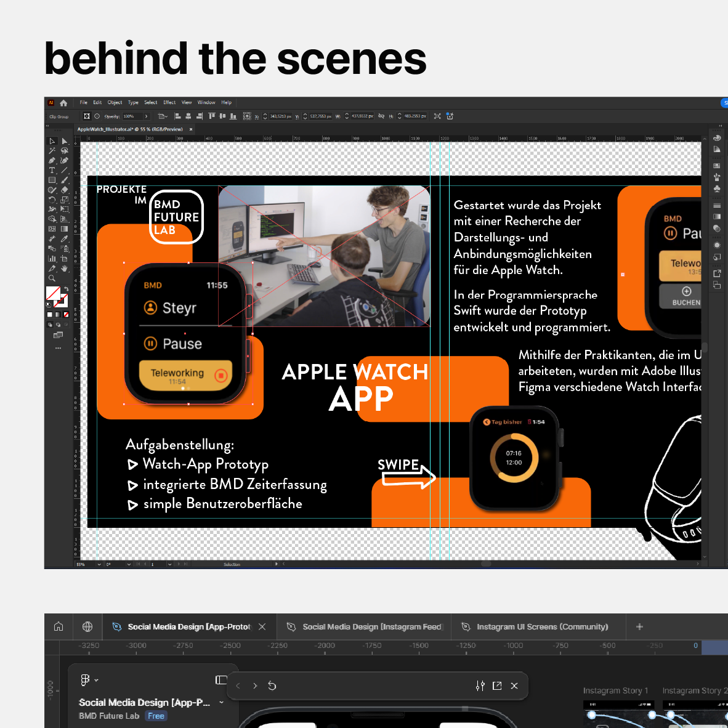Select the Hand tool

(x=65, y=269)
